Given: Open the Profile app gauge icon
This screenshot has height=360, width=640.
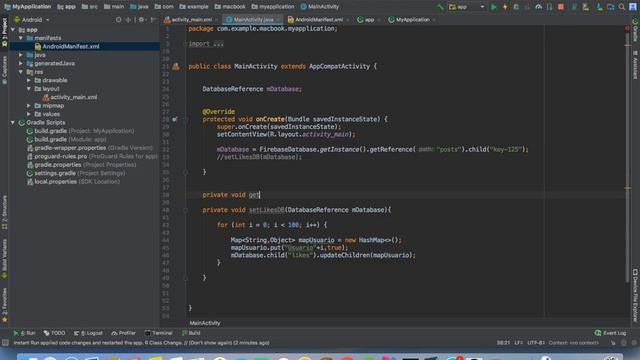Looking at the screenshot, I should pyautogui.click(x=538, y=7).
